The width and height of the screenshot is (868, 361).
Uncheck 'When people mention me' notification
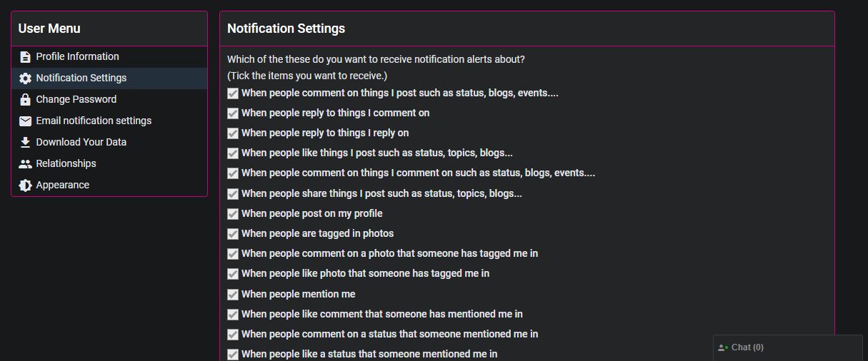click(233, 295)
